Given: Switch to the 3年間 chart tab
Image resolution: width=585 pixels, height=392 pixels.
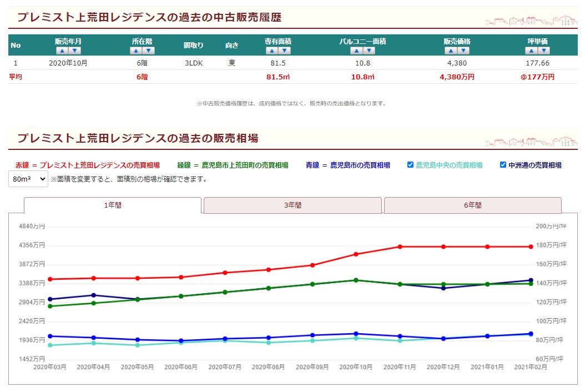Looking at the screenshot, I should [x=293, y=205].
